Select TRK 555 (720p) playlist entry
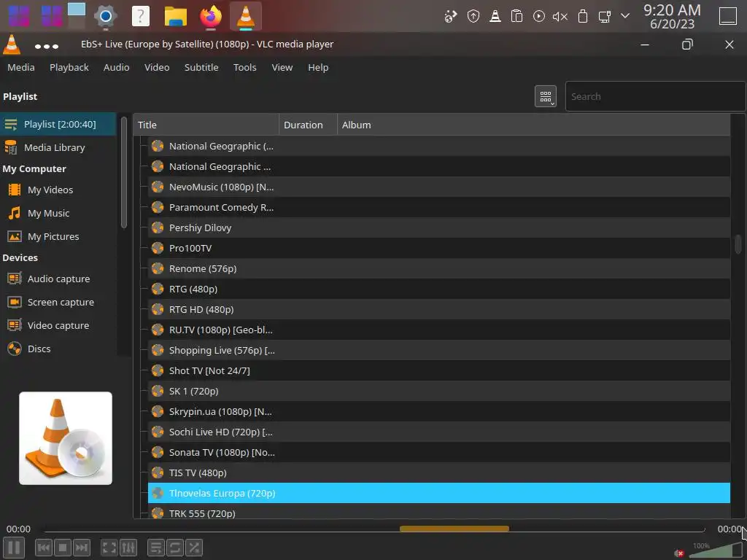Image resolution: width=747 pixels, height=560 pixels. [x=438, y=513]
